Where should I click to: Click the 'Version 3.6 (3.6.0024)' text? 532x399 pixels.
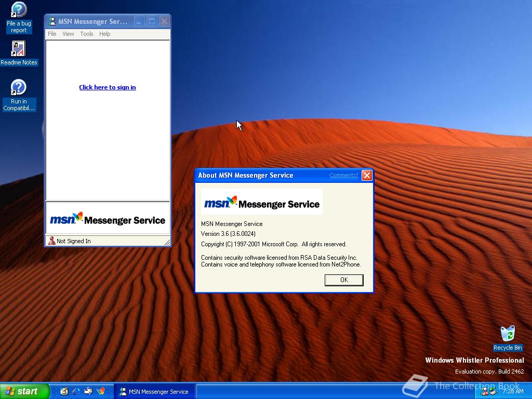tap(228, 234)
